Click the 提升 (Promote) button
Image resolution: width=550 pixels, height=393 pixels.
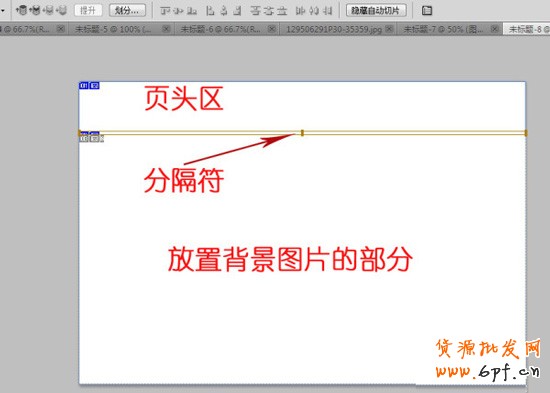88,10
